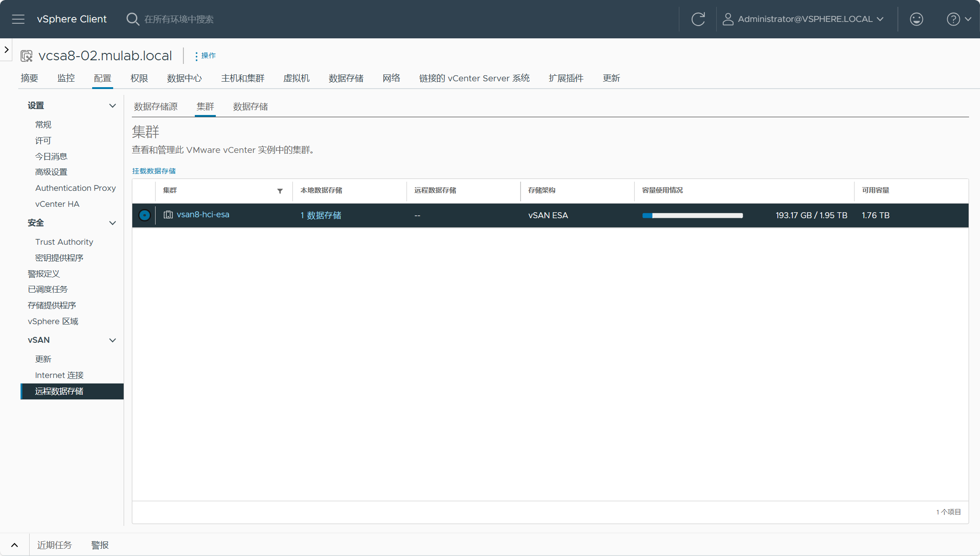
Task: Switch to the 监控 tab
Action: [66, 79]
